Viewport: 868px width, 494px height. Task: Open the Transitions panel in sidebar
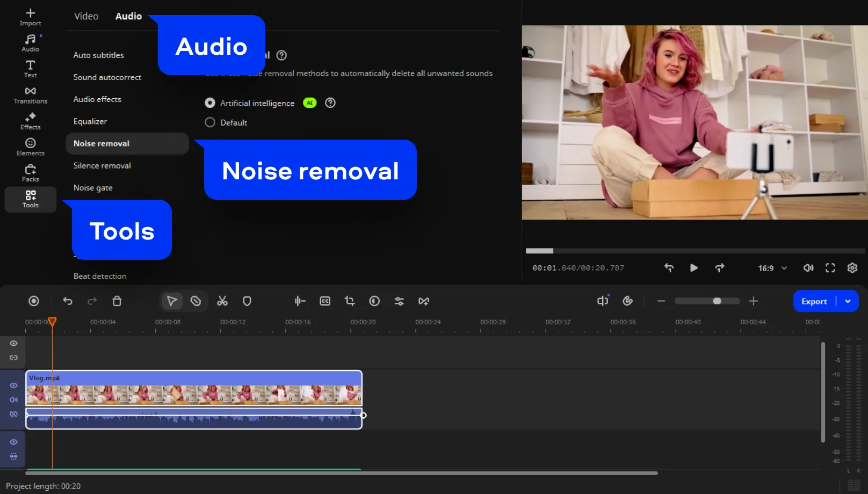pos(31,95)
